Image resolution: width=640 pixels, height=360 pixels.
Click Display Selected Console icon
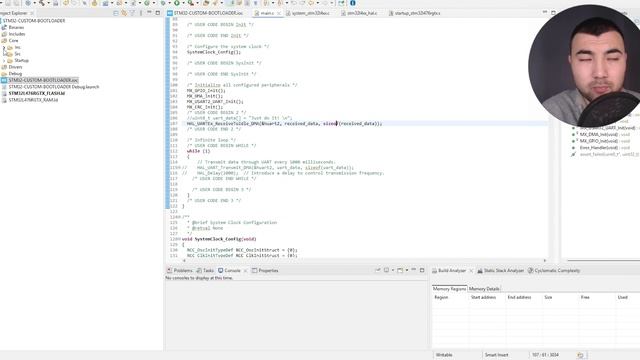tap(386, 270)
